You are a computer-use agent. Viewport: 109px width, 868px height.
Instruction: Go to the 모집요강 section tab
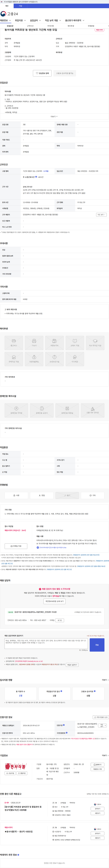[x=10, y=26]
